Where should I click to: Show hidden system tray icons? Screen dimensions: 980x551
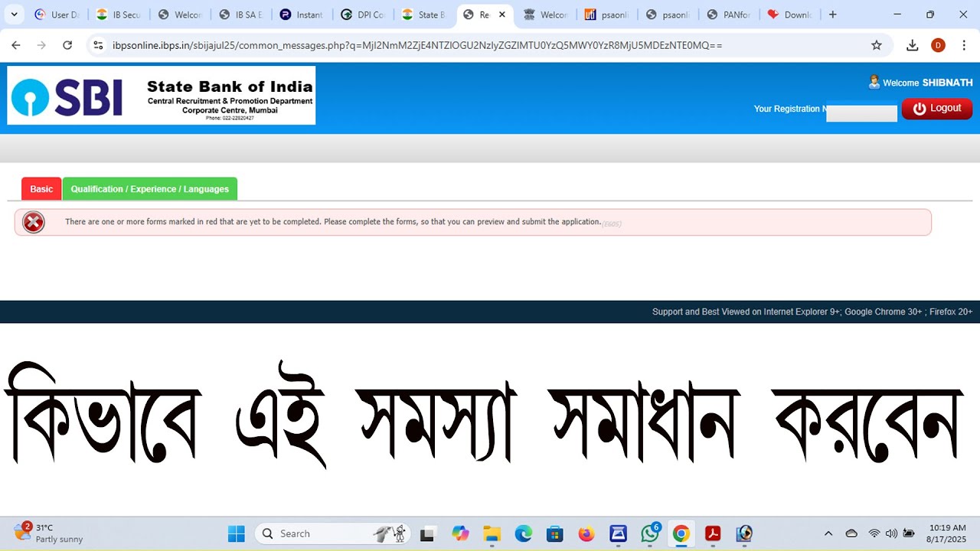coord(828,533)
